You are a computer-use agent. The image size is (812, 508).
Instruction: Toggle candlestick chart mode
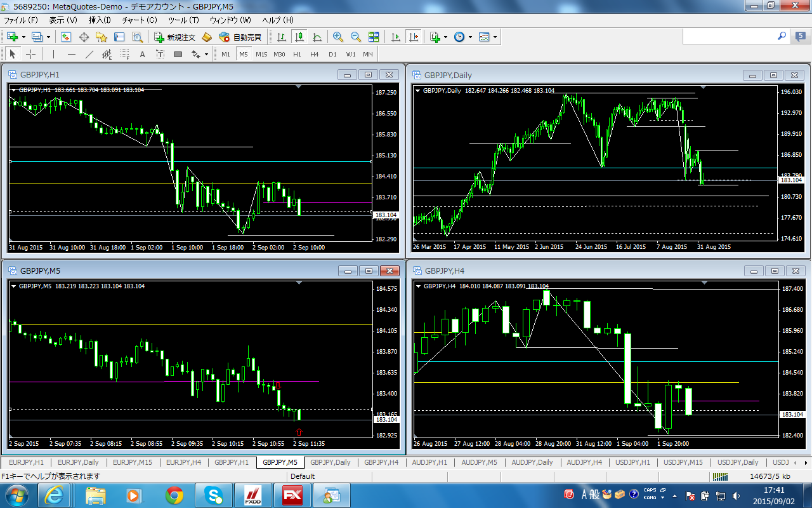coord(299,37)
